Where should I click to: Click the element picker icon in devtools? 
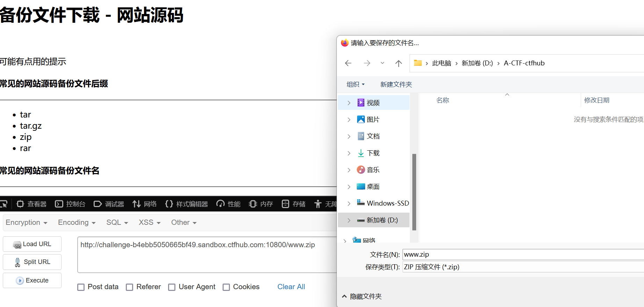pos(4,204)
